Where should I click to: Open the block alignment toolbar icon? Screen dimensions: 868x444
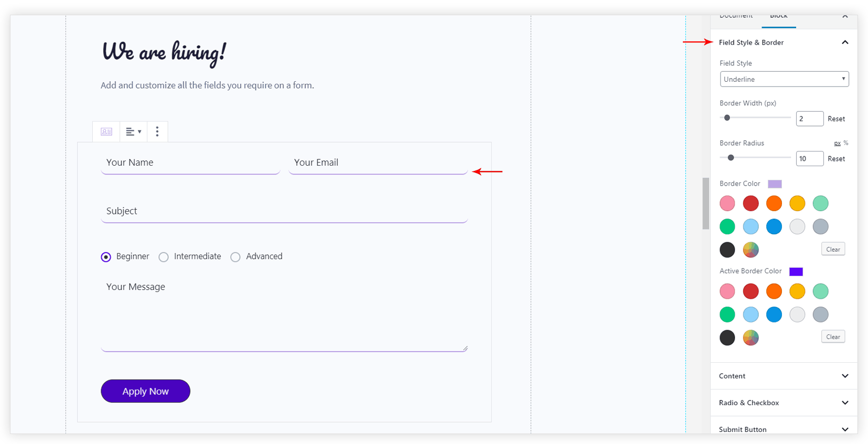click(133, 132)
